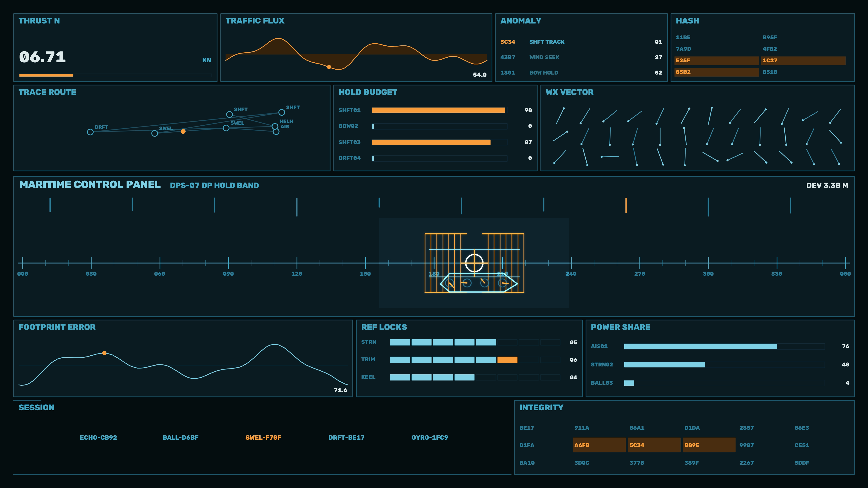Open the 5C34 SHFT TRACK anomaly row
This screenshot has width=868, height=488.
pos(581,42)
